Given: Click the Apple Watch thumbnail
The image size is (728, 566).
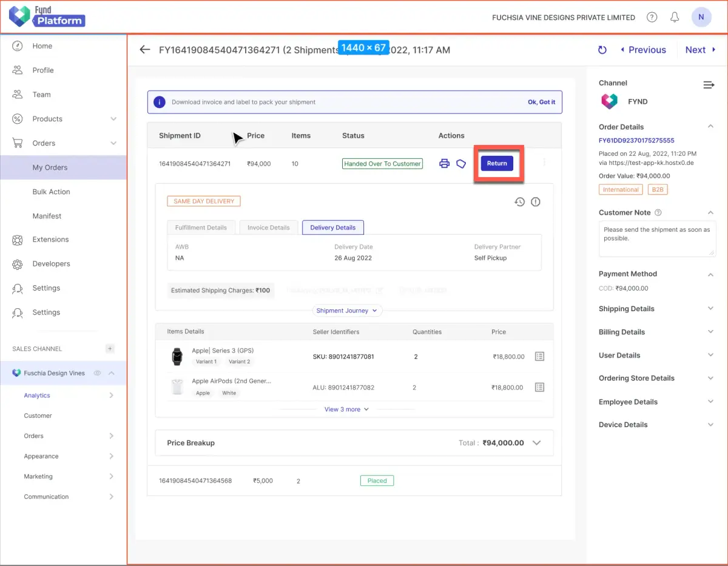Looking at the screenshot, I should tap(177, 356).
